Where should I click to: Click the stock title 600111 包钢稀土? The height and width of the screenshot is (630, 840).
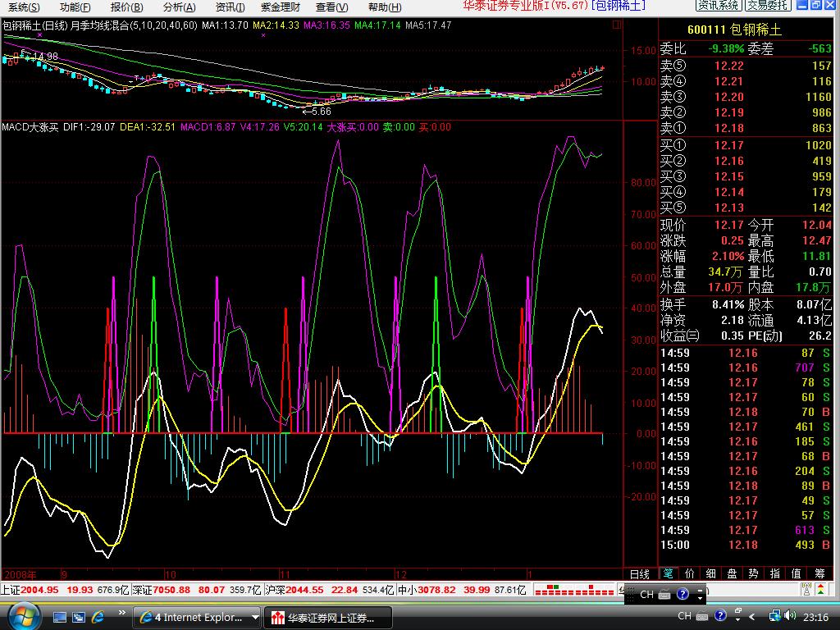[x=733, y=30]
